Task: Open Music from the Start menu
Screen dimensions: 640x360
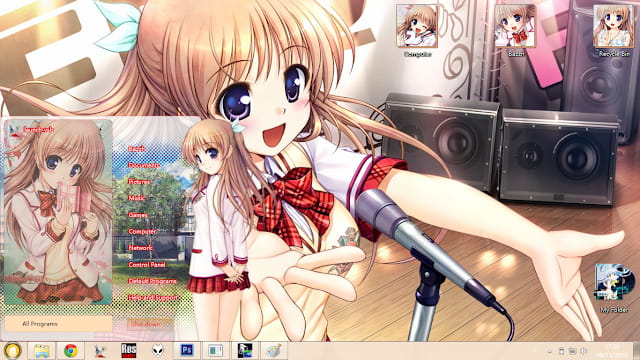Action: click(137, 198)
